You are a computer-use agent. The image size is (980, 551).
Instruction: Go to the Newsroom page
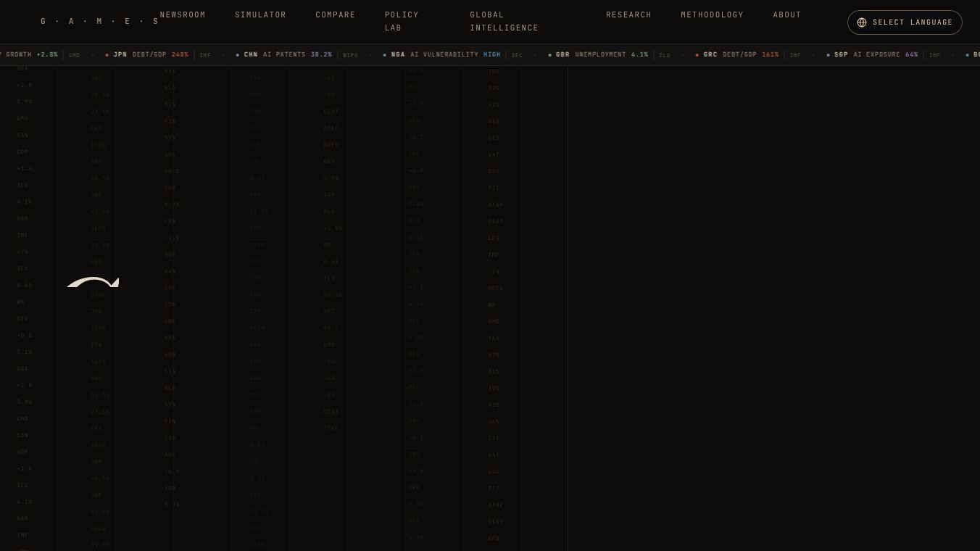coord(183,15)
